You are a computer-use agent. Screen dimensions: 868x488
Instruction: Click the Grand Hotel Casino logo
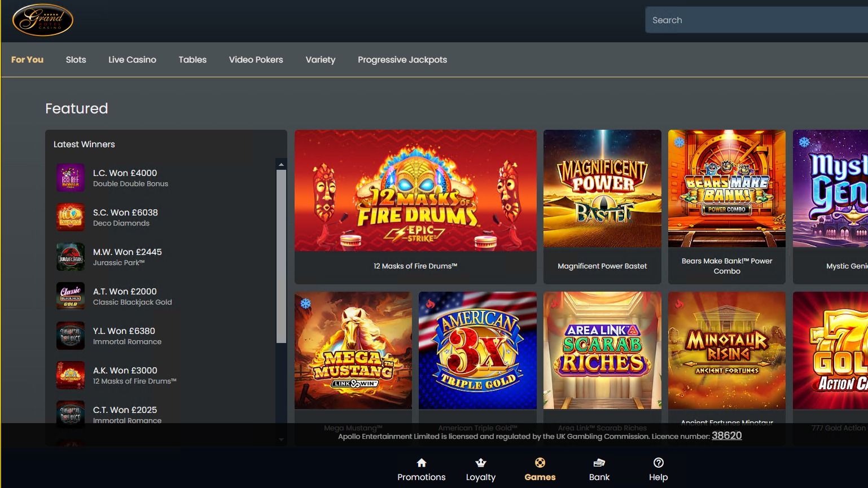[43, 20]
